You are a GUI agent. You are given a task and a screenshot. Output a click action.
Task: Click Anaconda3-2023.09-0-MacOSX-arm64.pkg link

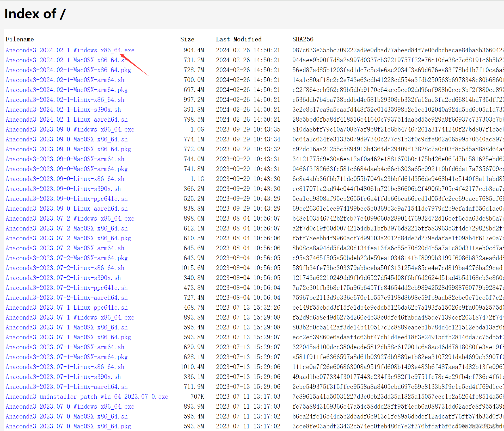click(67, 169)
